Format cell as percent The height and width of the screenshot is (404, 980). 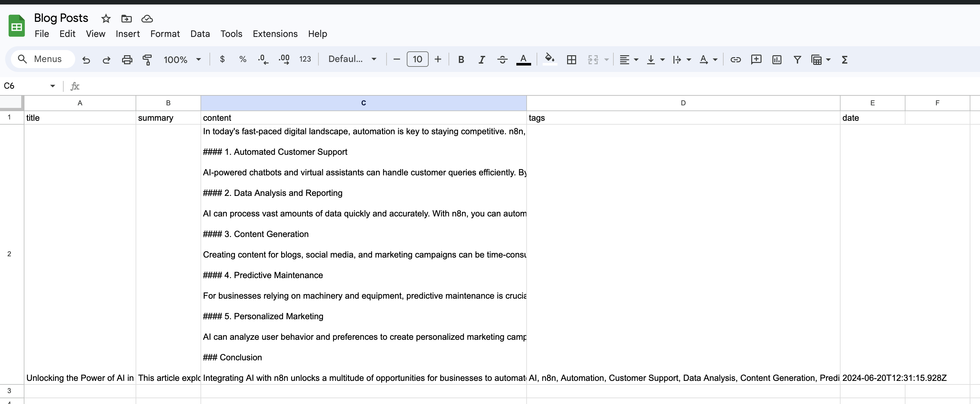[243, 59]
